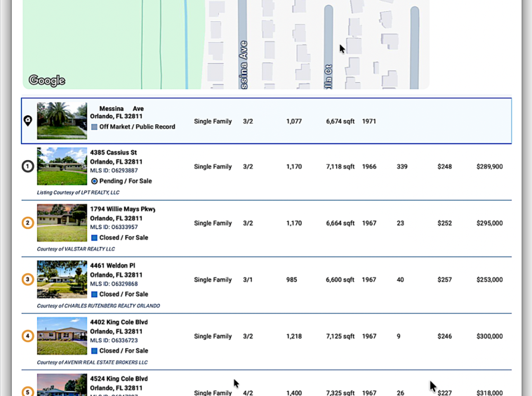Click MLS ID O6336723 link
The height and width of the screenshot is (396, 532).
click(x=114, y=341)
